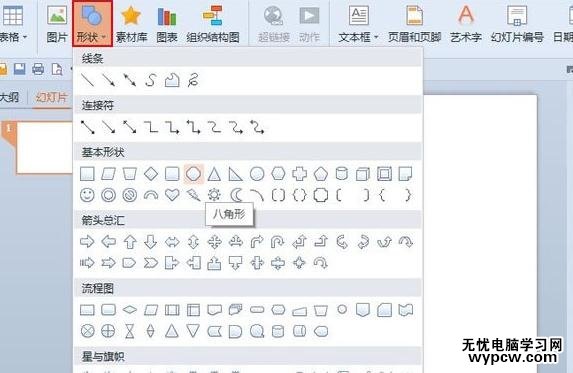Switch to the 大纲 outline tab

[10, 98]
